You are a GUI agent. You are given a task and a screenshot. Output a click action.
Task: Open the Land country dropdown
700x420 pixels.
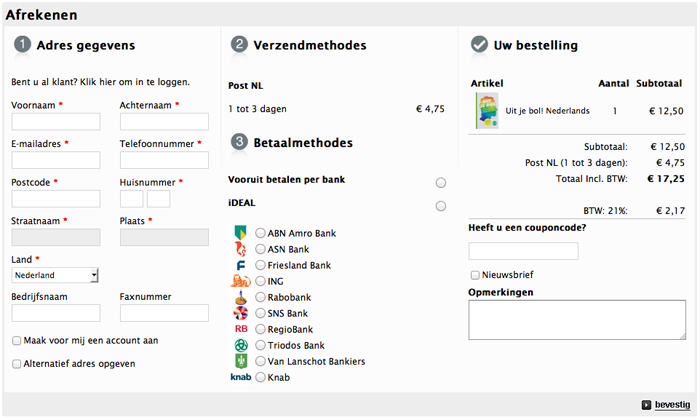[55, 275]
